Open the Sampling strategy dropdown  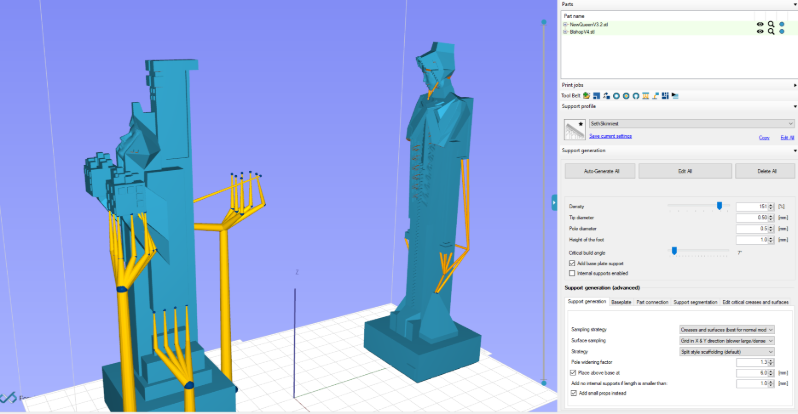[727, 329]
